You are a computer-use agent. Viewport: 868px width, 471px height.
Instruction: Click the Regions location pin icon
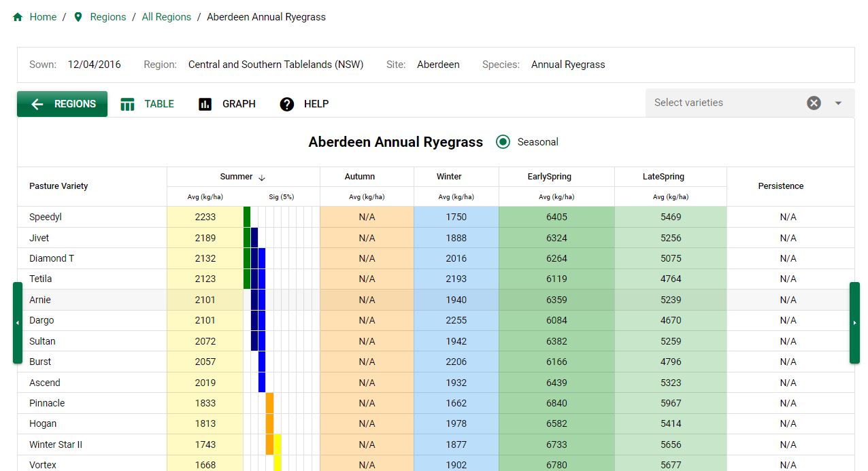(x=78, y=17)
